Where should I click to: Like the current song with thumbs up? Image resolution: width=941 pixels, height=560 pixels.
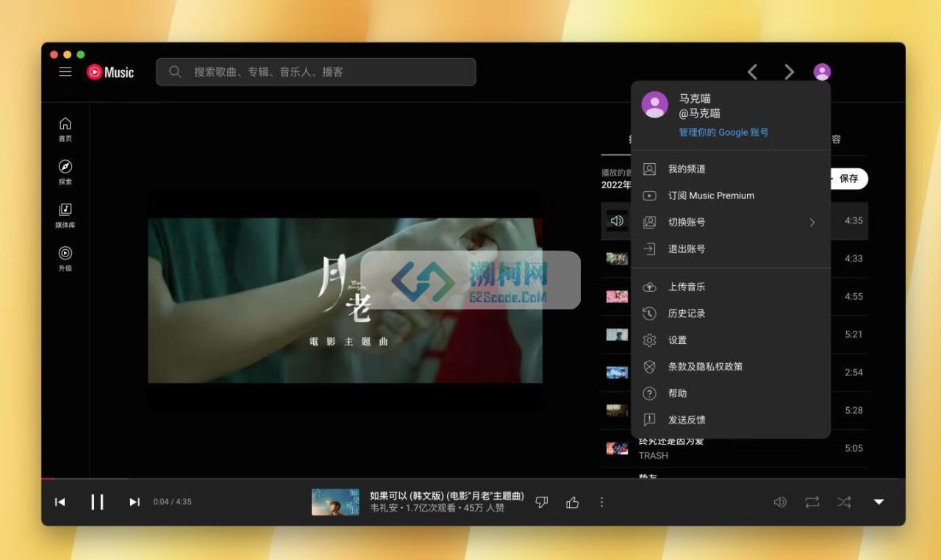(573, 502)
